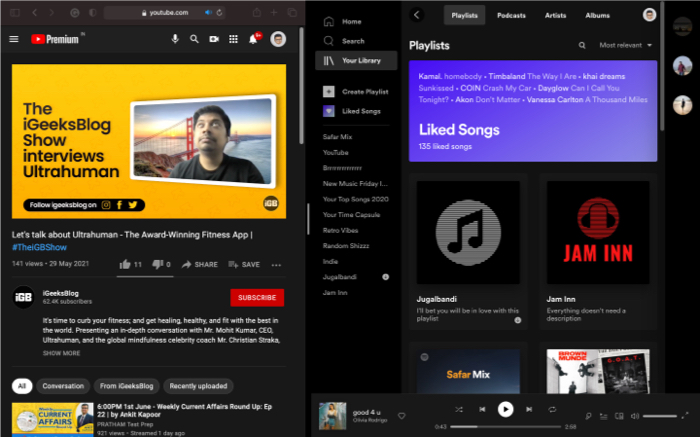Toggle Safari sidebar
This screenshot has height=437, width=700.
click(x=15, y=12)
